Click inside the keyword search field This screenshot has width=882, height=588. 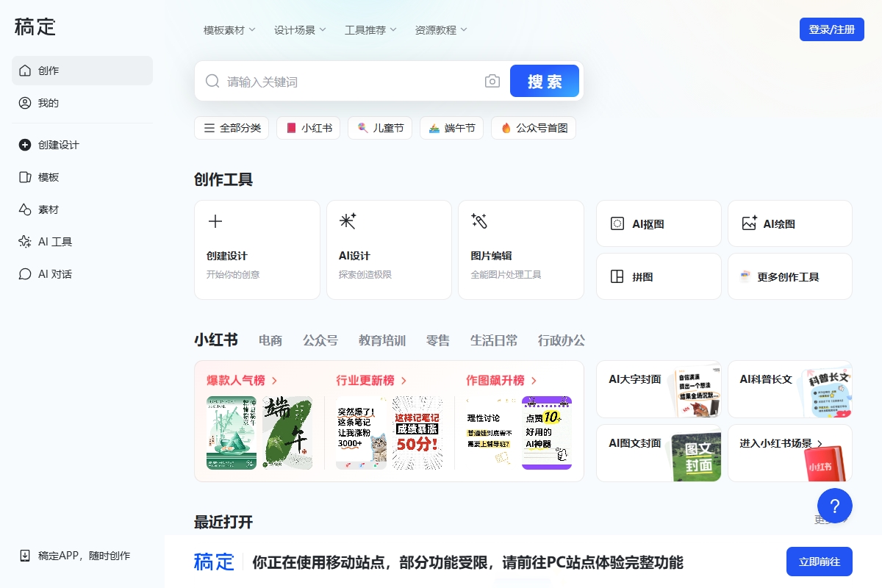(x=331, y=81)
